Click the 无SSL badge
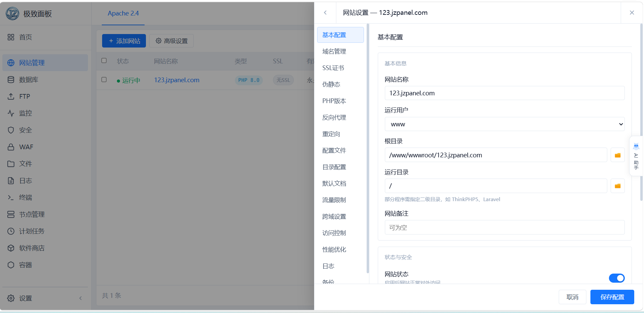Screen dimensions: 644x313 (283, 80)
